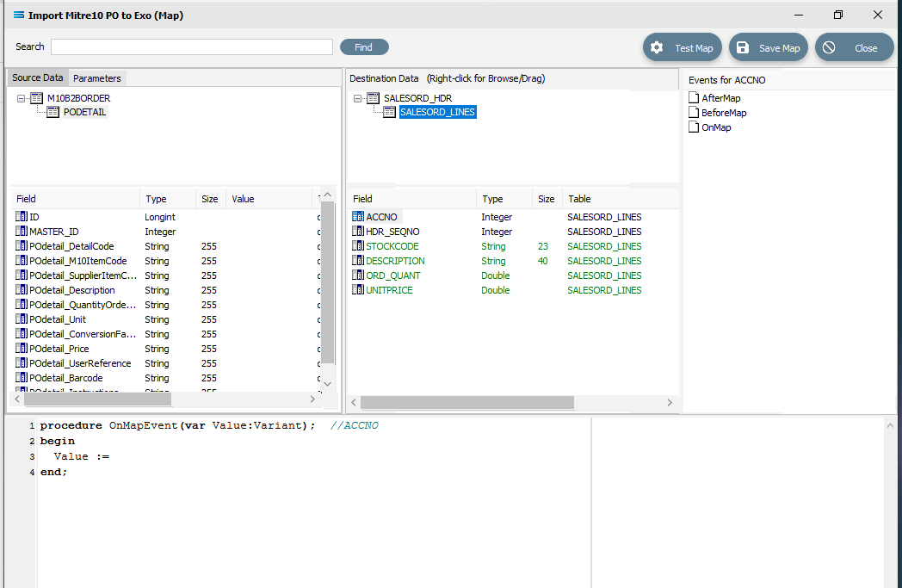Screen dimensions: 902x588
Task: Click the floppy disk icon on Save Map
Action: [743, 47]
